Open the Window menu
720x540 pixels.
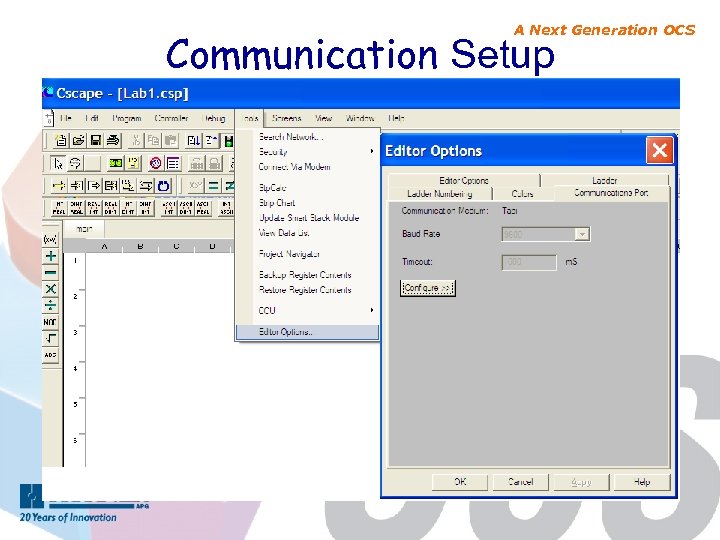[360, 118]
